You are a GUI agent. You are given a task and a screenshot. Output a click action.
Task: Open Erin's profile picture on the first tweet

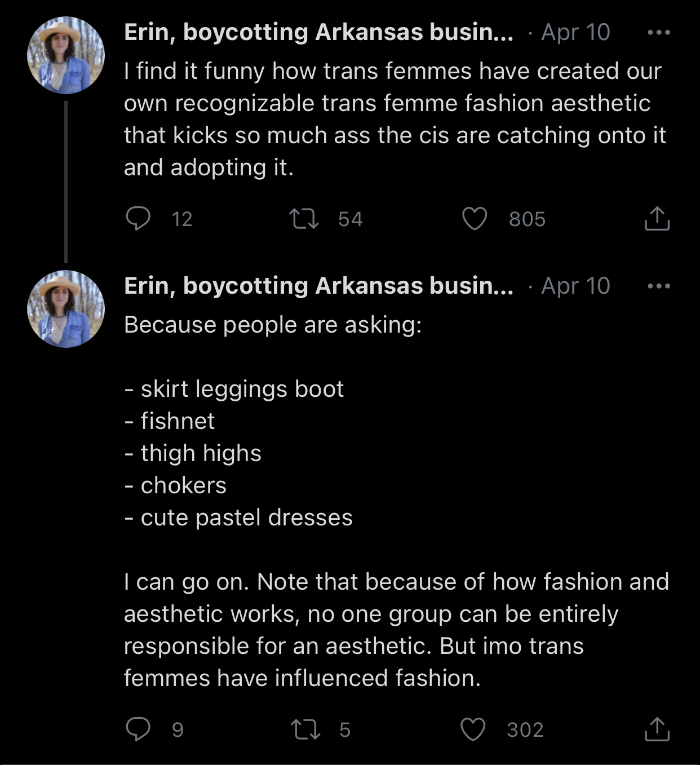coord(66,55)
